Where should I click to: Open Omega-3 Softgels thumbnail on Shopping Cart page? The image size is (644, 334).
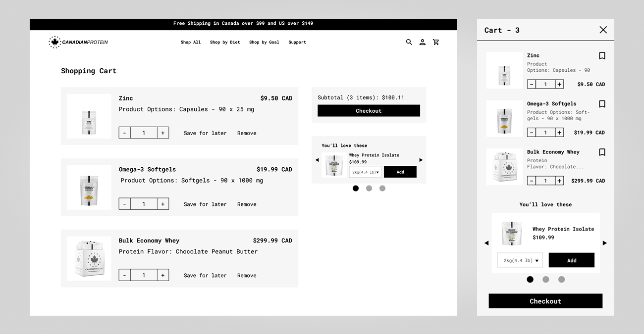pos(89,188)
